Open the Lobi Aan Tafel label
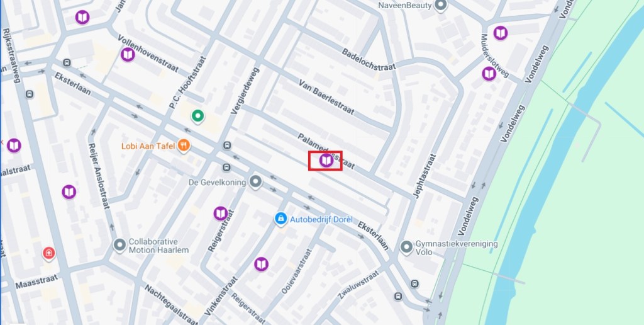 (148, 146)
